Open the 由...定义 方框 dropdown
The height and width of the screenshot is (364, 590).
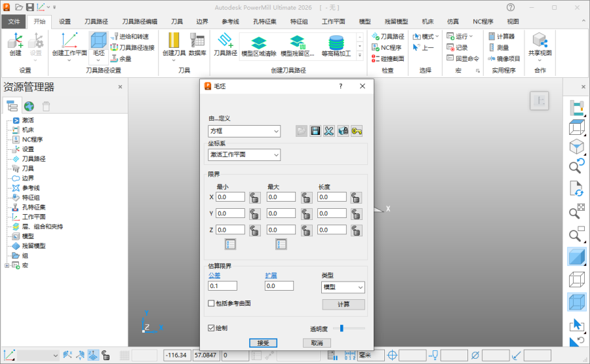pos(245,131)
